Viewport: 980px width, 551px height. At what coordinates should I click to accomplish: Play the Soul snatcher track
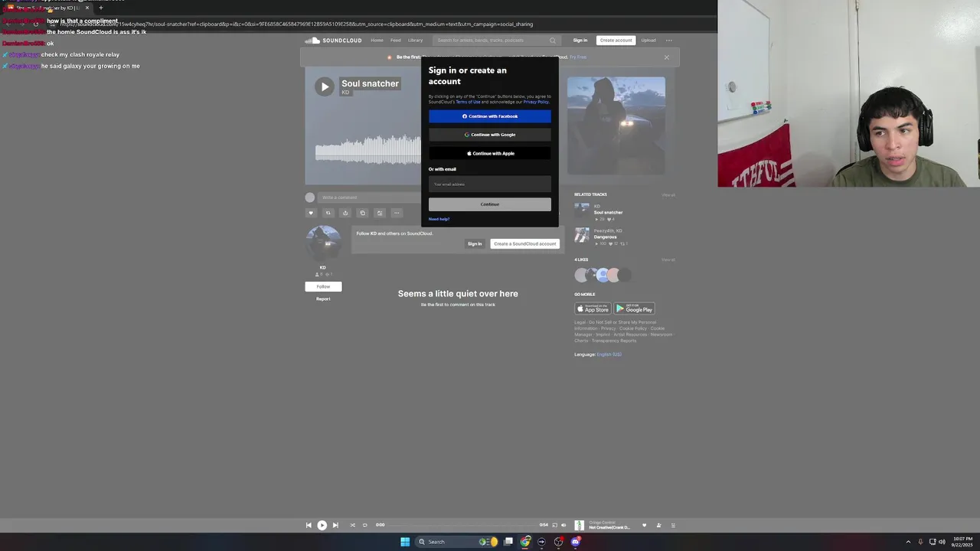pos(325,86)
